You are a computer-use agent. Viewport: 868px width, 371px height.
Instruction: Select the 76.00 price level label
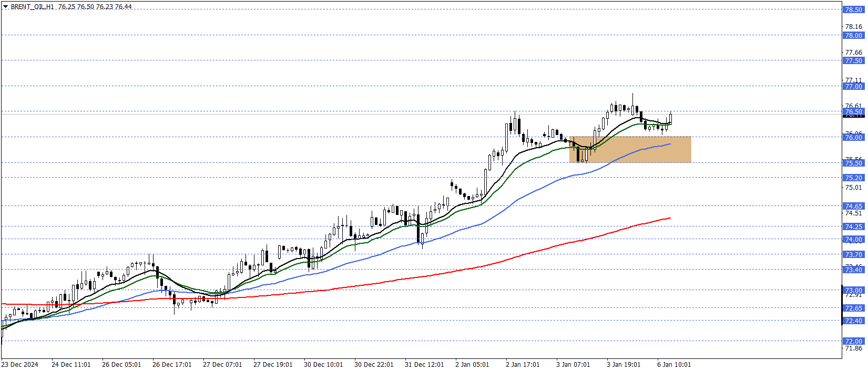click(853, 137)
